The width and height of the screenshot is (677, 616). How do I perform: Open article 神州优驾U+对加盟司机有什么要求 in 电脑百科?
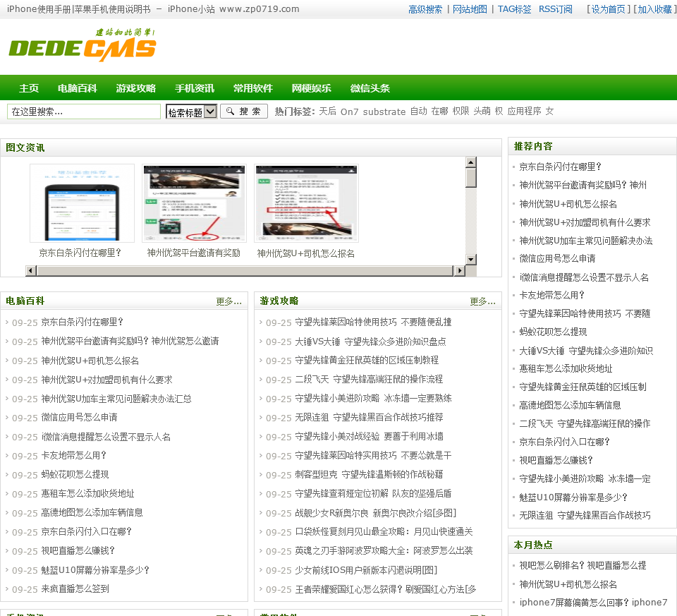coord(106,380)
